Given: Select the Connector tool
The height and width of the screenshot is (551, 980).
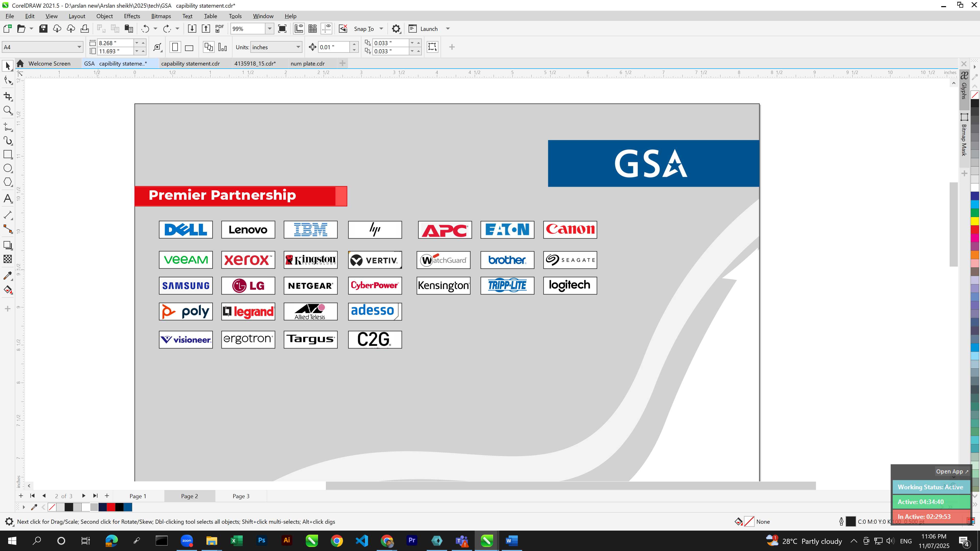Looking at the screenshot, I should pos(8,229).
